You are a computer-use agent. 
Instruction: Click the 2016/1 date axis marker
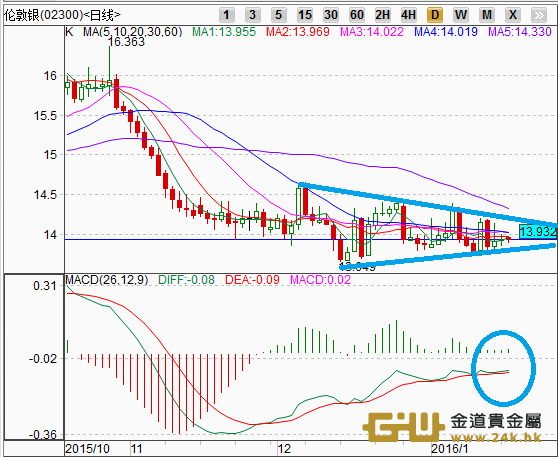(x=449, y=449)
